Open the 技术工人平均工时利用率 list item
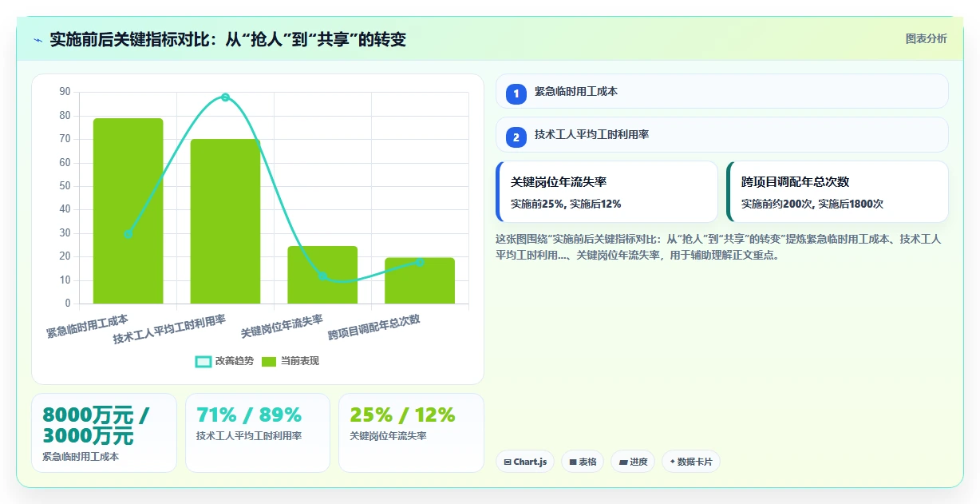980x504 pixels. [721, 134]
